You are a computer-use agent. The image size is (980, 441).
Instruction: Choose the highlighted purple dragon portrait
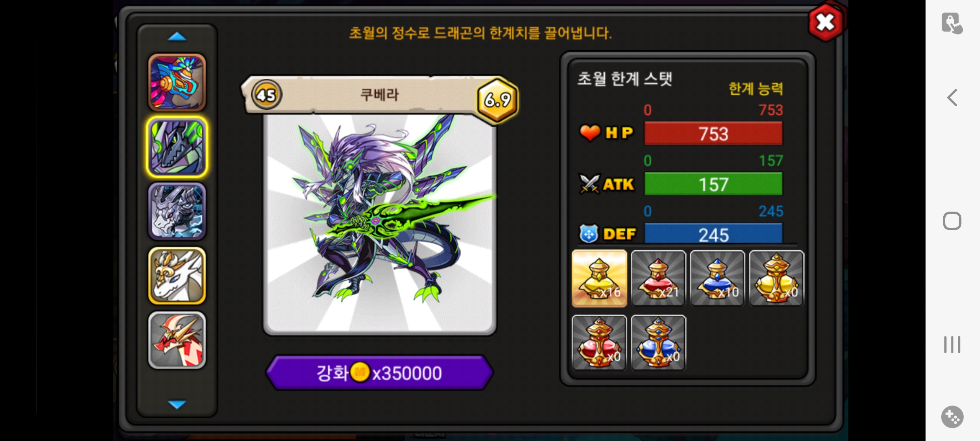tap(177, 147)
